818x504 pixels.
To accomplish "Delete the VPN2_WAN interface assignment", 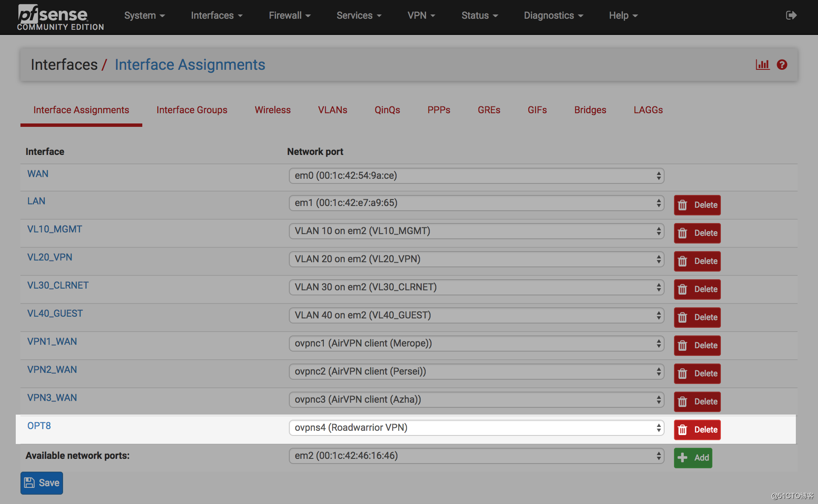I will 697,373.
